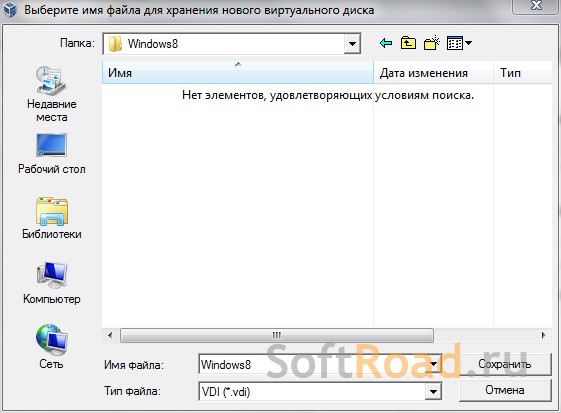Go to Desktop (Рабочий стол)
Image resolution: width=561 pixels, height=413 pixels.
(x=52, y=154)
